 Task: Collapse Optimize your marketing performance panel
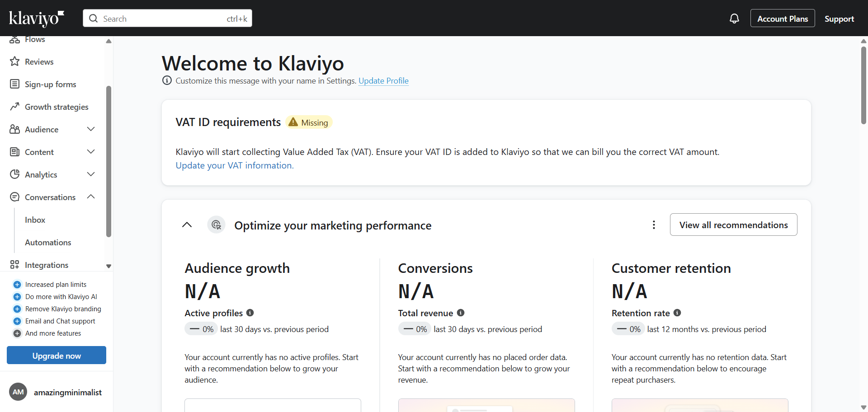coord(187,225)
